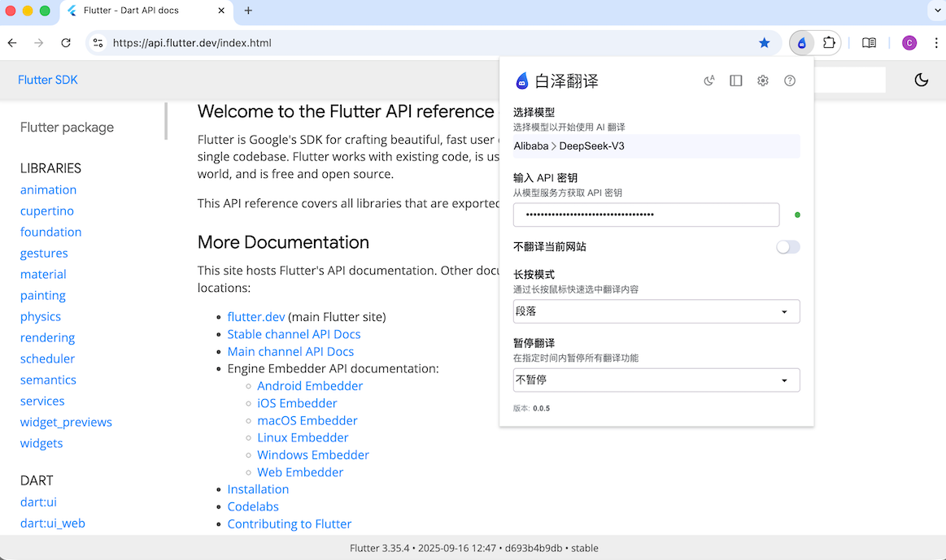Viewport: 946px width, 560px height.
Task: Click the 白泽翻译 extension toolbar icon
Action: pos(802,43)
